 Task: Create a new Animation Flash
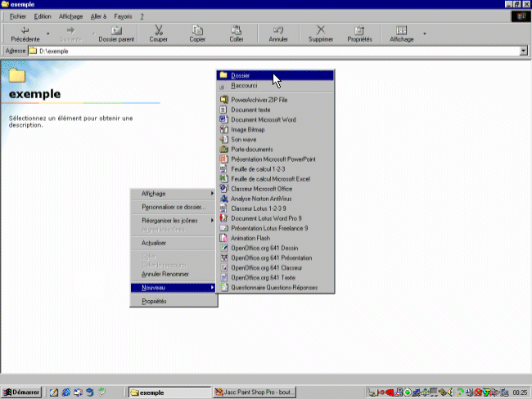275,238
